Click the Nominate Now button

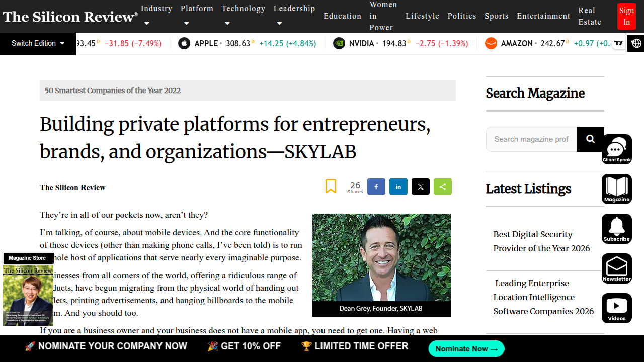466,349
